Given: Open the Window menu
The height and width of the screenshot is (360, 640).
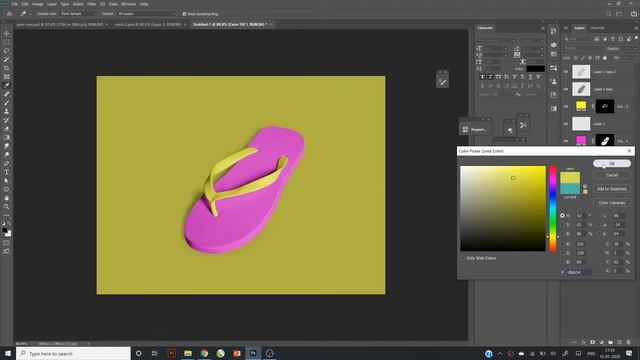Looking at the screenshot, I should pos(128,4).
